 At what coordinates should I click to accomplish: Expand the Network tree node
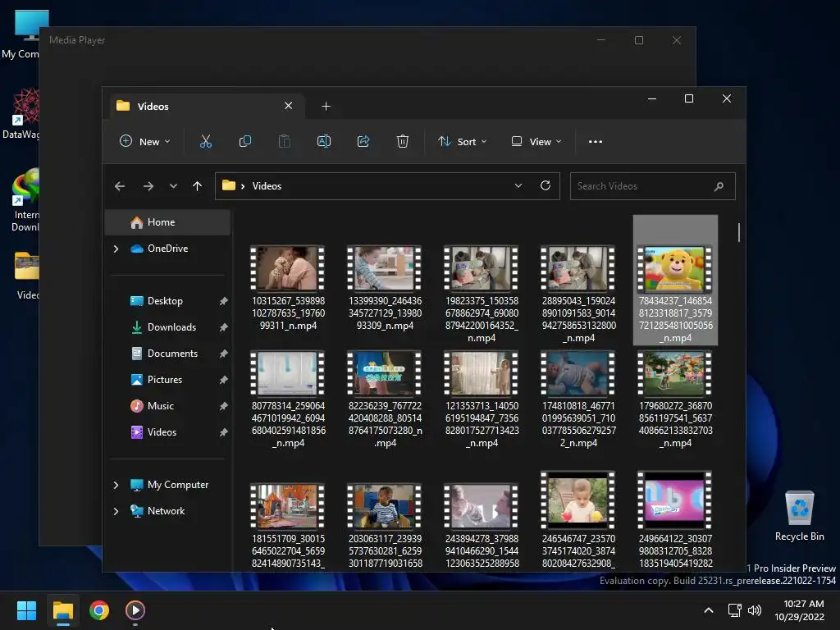tap(116, 511)
